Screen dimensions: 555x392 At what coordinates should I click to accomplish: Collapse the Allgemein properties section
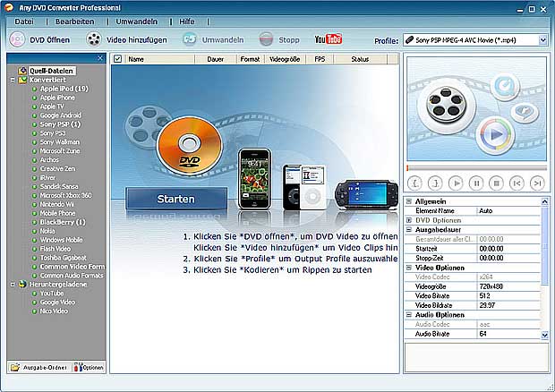[409, 201]
